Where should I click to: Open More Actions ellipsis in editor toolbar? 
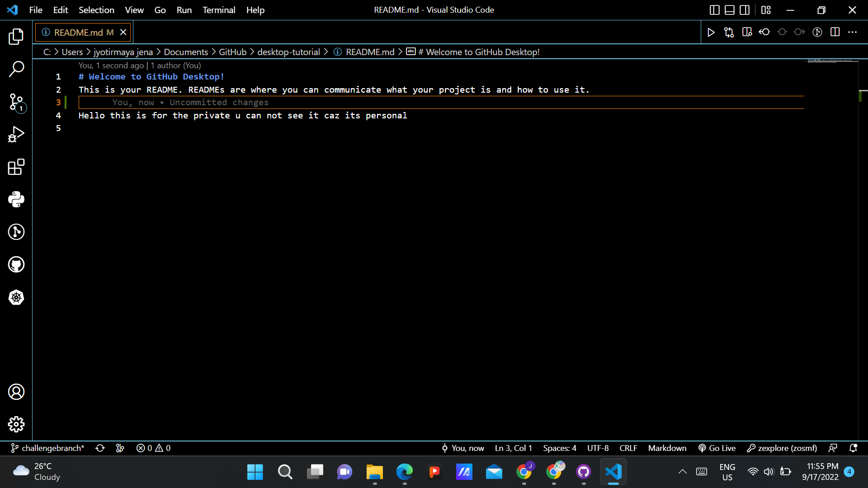click(x=853, y=32)
